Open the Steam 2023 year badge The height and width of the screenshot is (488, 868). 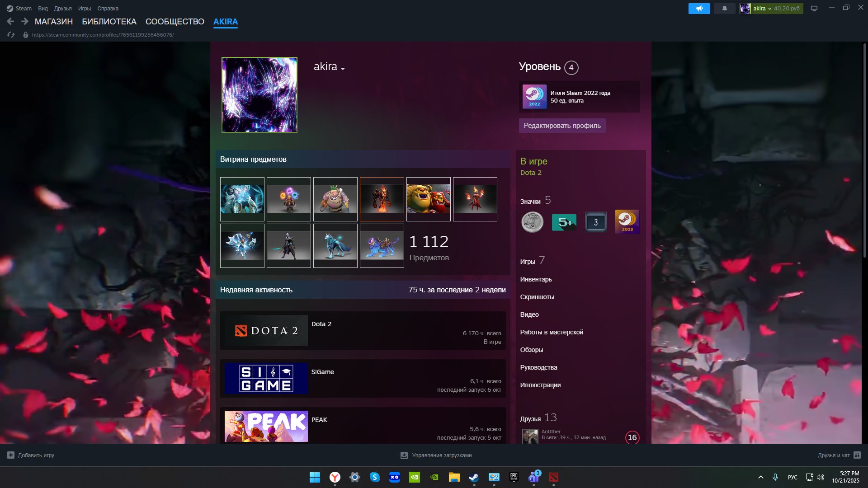coord(627,222)
